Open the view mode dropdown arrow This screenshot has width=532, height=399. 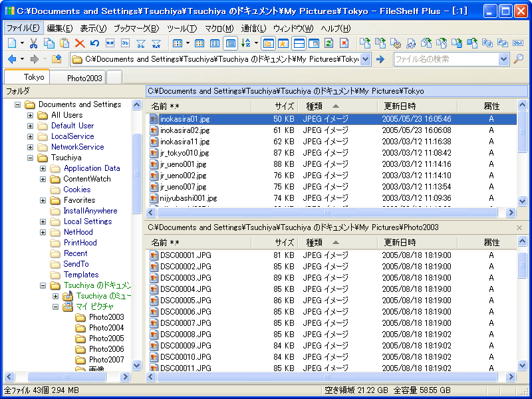(188, 43)
